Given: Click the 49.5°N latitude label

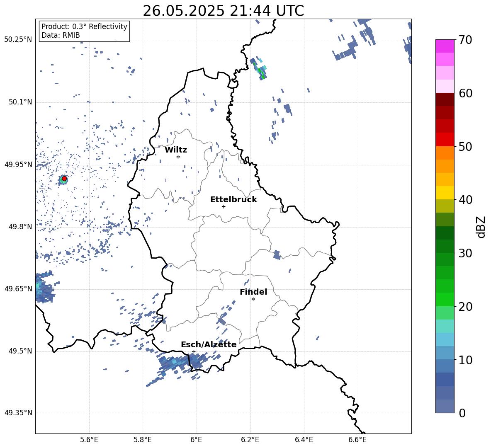Looking at the screenshot, I should (20, 351).
